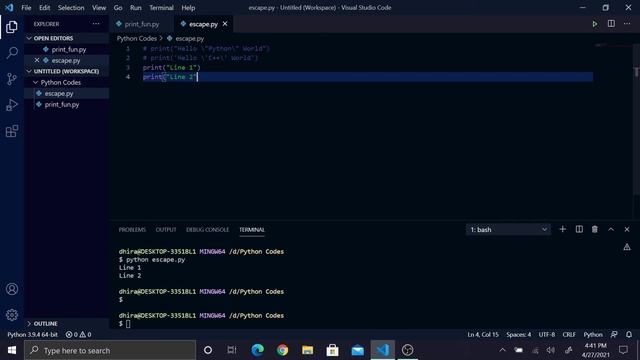Select escape.py in Python Codes folder
This screenshot has width=640, height=360.
[x=67, y=93]
